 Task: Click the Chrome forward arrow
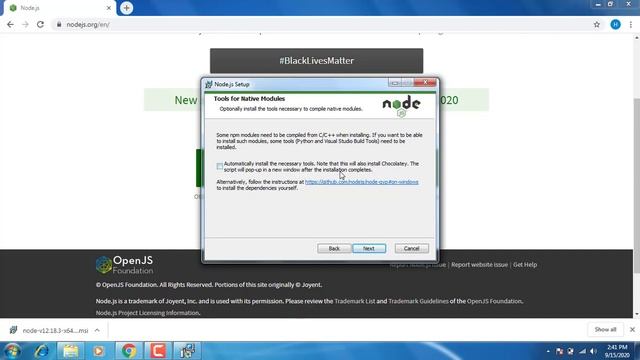[25, 24]
